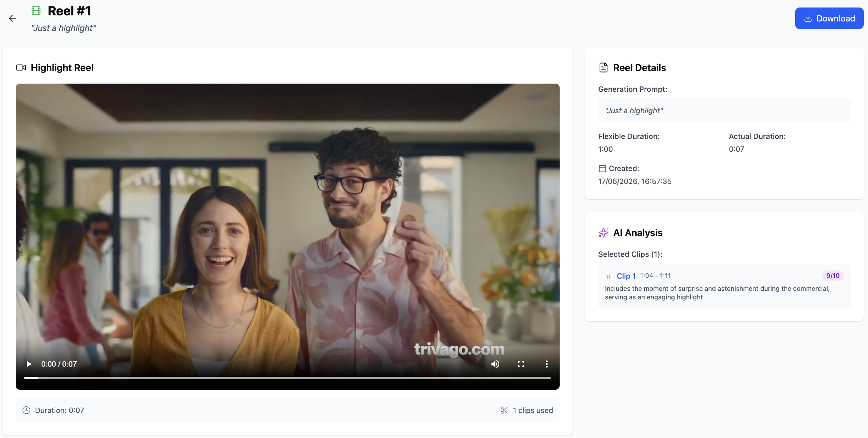Click the Clip 1 description text
Image resolution: width=868 pixels, height=438 pixels.
point(717,293)
